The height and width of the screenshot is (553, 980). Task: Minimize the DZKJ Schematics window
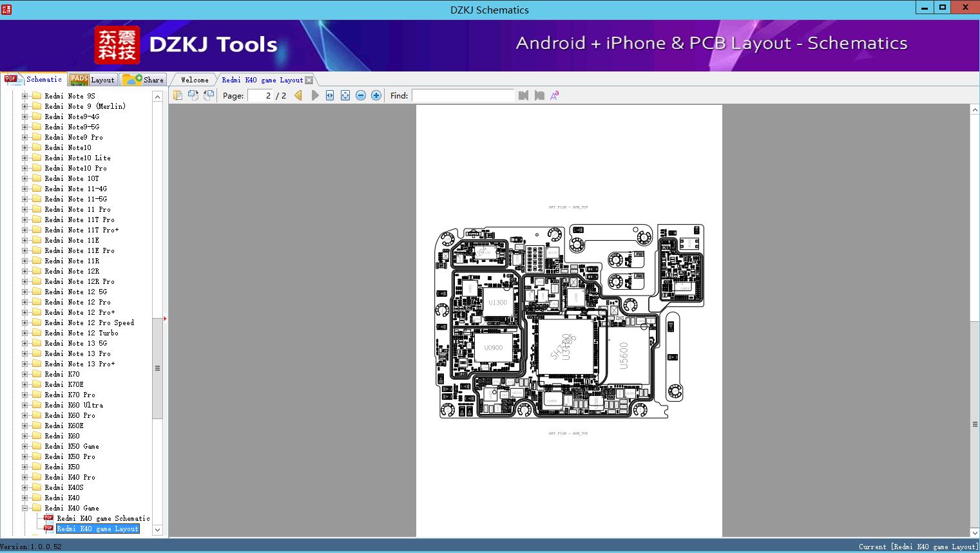click(925, 7)
